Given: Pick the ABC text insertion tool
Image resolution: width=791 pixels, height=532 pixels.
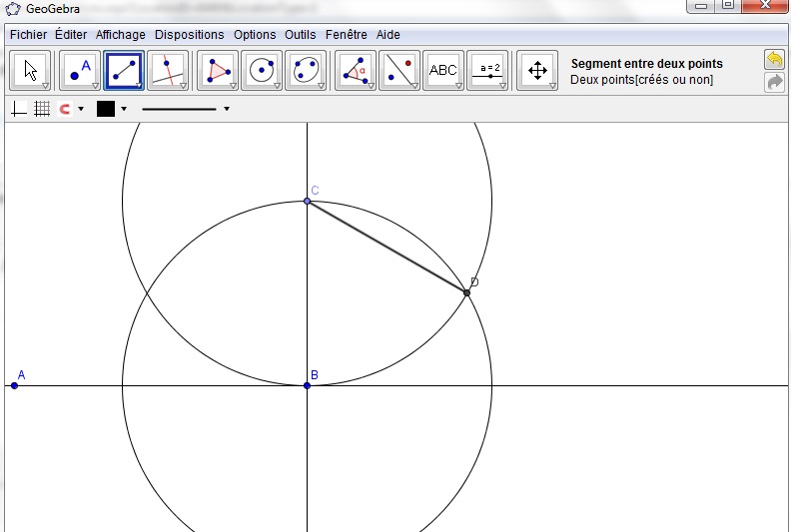Looking at the screenshot, I should click(442, 70).
